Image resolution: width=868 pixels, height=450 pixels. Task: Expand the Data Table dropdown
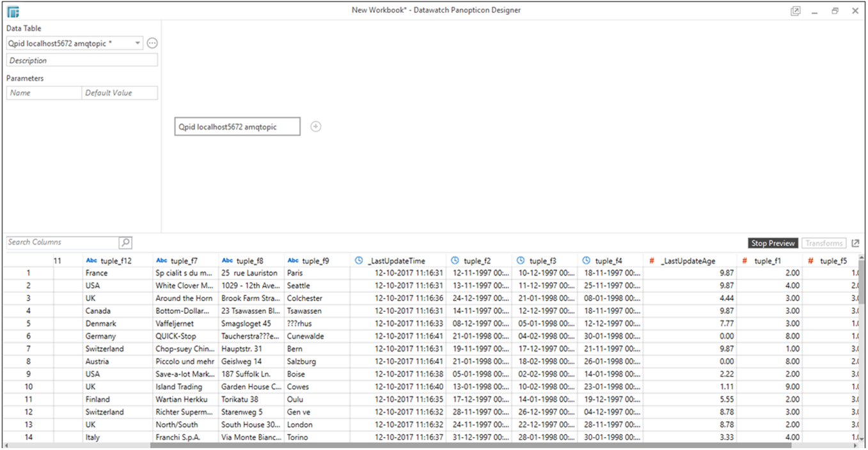(138, 43)
